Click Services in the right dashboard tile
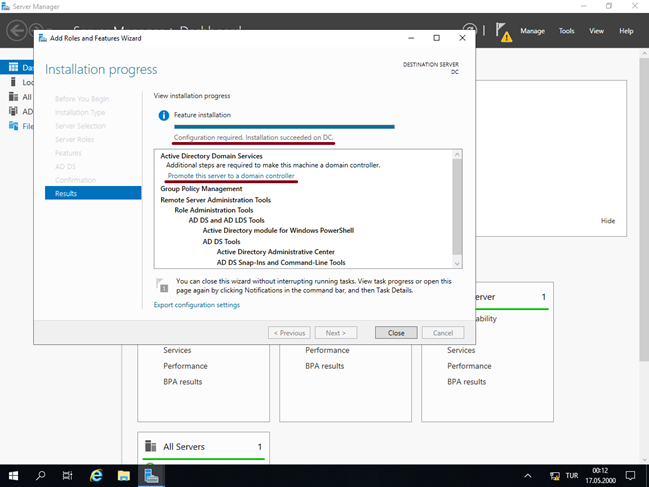Screen dimensions: 649x487 pos(461,350)
